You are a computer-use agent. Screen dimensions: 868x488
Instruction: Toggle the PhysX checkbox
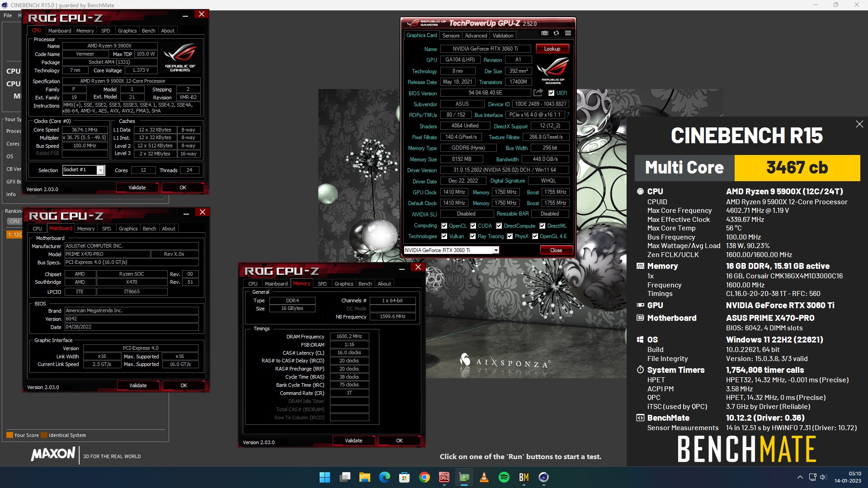point(509,236)
